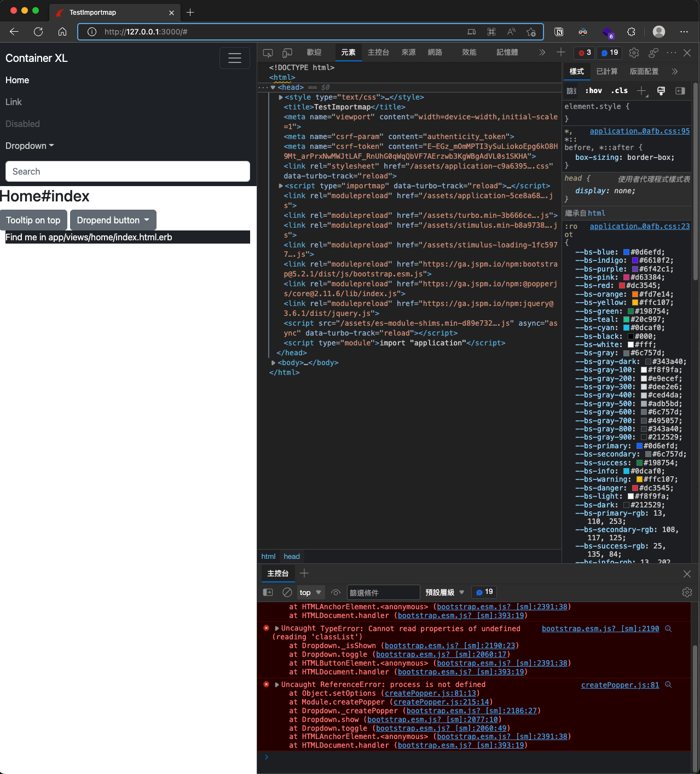Select the head breadcrumb item
The height and width of the screenshot is (774, 700).
coord(292,557)
